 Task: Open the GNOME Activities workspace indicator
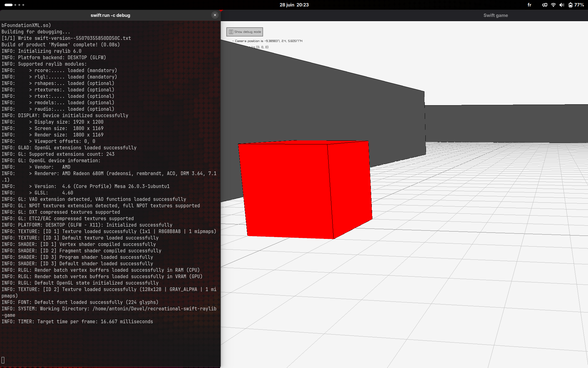14,5
